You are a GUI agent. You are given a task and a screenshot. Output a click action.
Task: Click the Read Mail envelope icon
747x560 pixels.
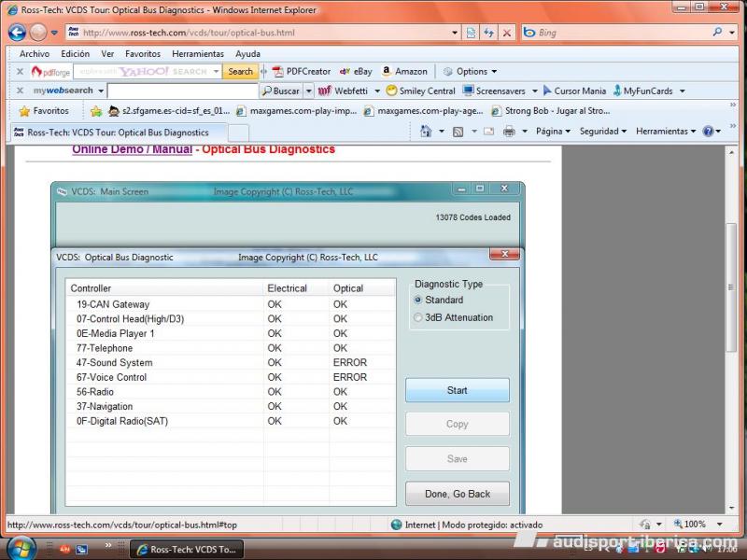(x=488, y=132)
